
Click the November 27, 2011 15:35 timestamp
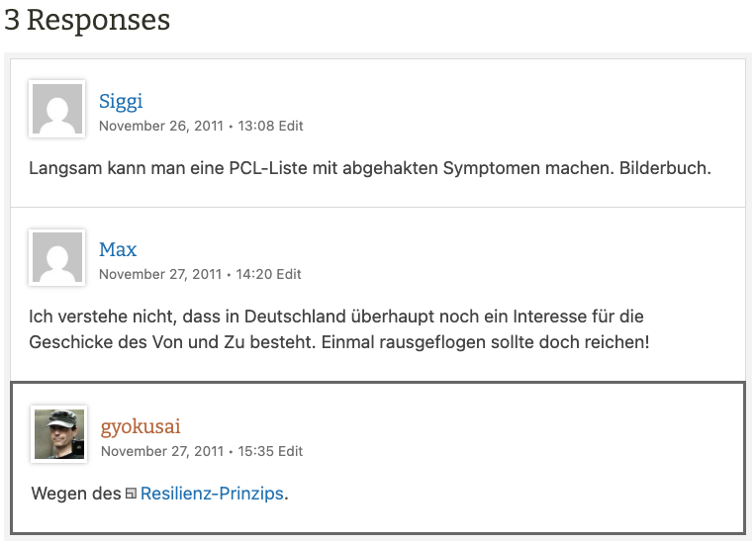(x=187, y=451)
